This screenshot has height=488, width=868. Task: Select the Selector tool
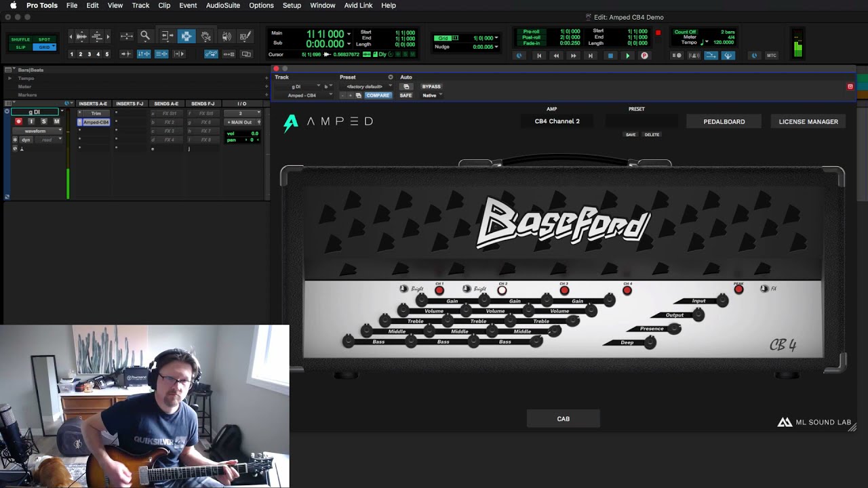(186, 37)
